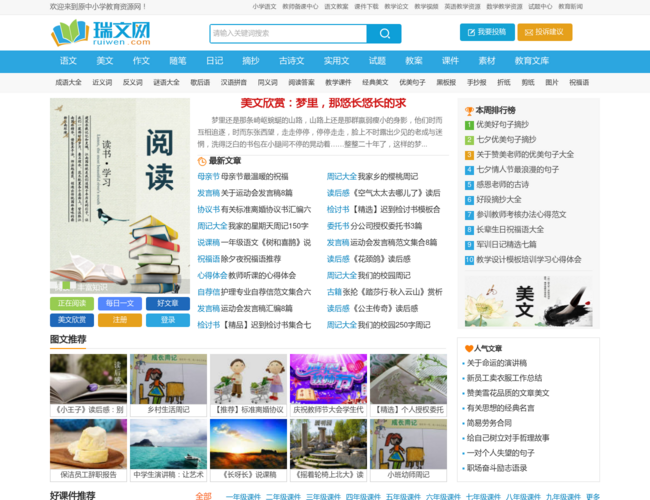Open rank 1 item 优美好句子摘抄
Viewport: 650px width, 500px height.
click(x=502, y=124)
